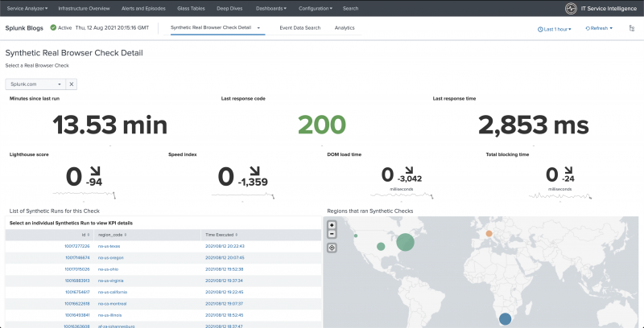Clear the Splunk.com selection with X
The image size is (644, 328).
(71, 84)
